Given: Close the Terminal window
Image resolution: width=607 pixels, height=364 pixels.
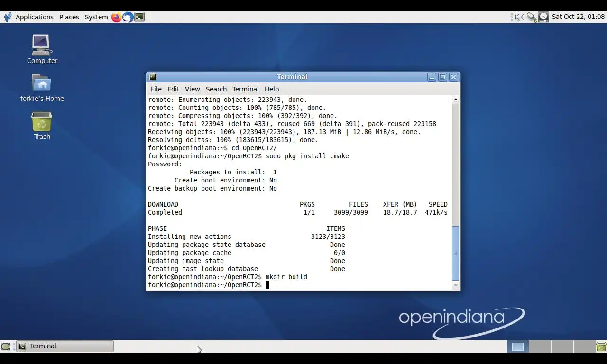Looking at the screenshot, I should (453, 77).
